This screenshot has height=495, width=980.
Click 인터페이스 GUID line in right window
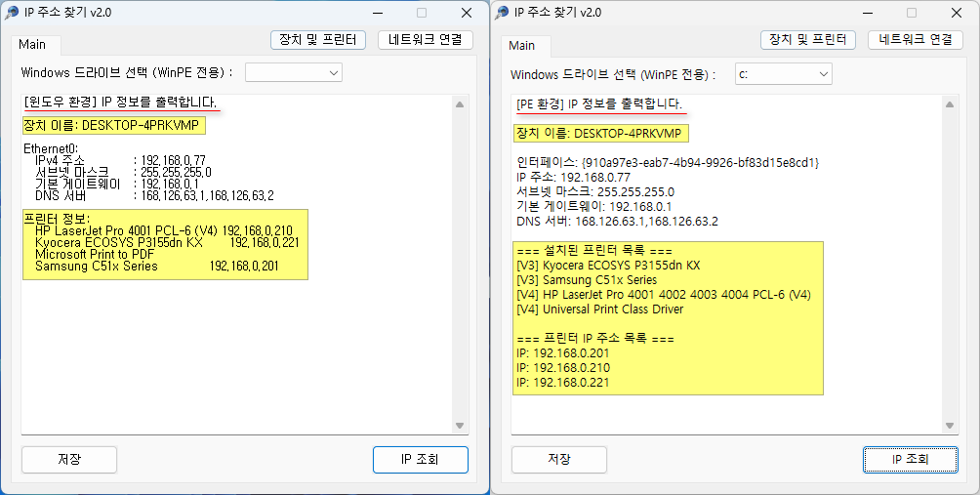pos(668,162)
